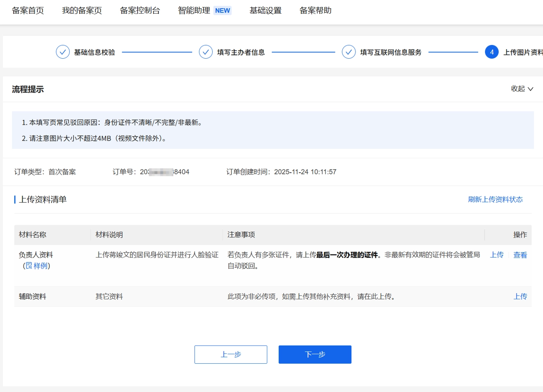Viewport: 543px width, 392px height.
Task: Click 上传 for 负责人资料
Action: coord(497,255)
